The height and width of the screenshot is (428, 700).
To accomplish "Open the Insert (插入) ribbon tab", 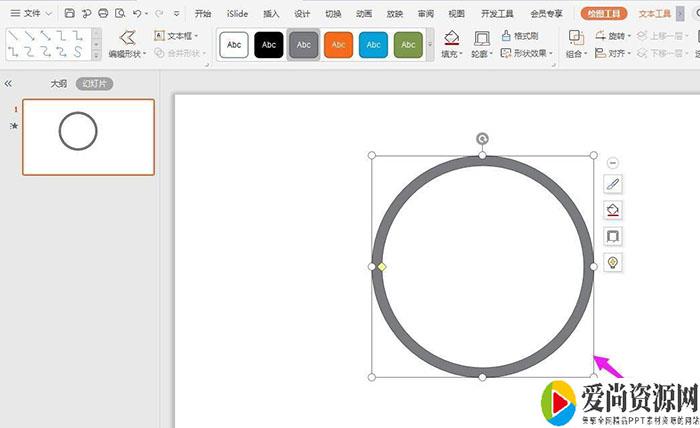I will click(x=271, y=14).
